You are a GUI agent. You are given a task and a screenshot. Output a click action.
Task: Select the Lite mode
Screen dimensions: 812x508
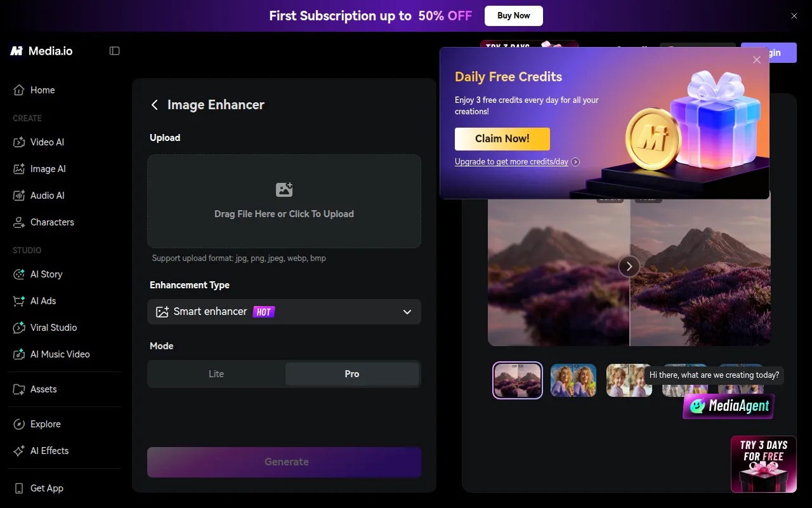tap(216, 374)
